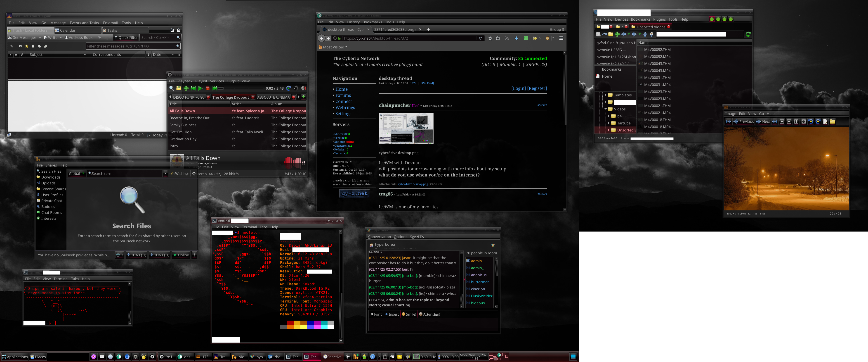Bookmark the page with the browser star icon

coord(490,38)
